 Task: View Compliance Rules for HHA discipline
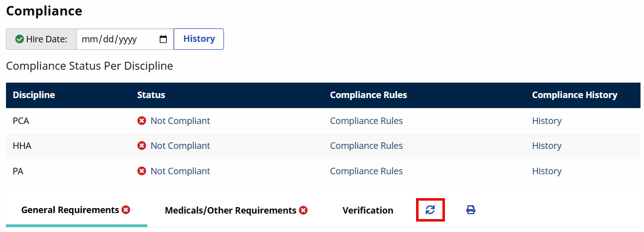366,146
